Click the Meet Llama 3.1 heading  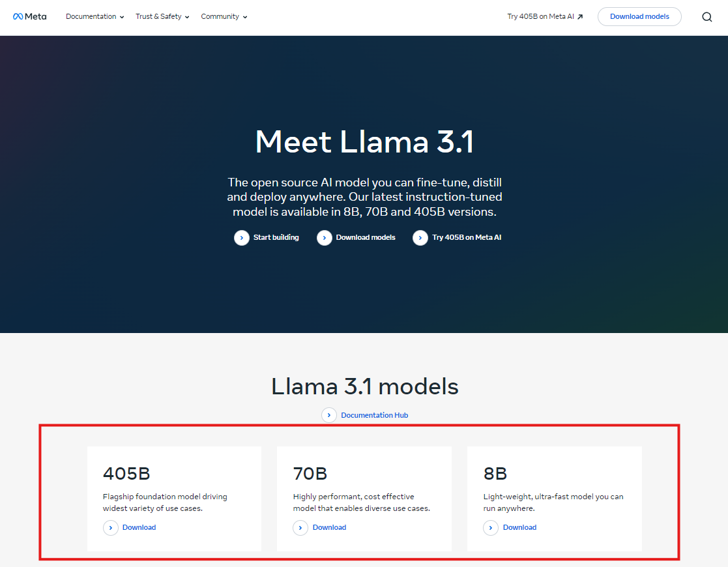point(364,141)
